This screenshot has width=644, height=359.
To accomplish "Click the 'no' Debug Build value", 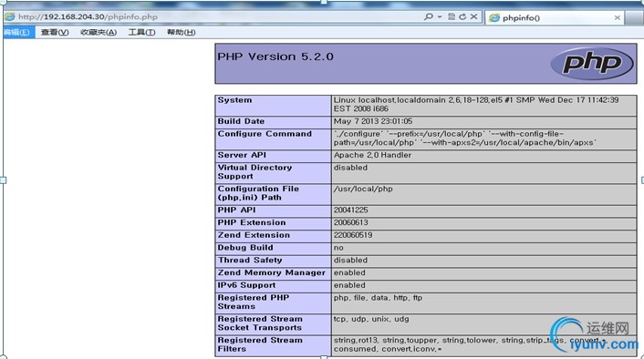I will 338,248.
